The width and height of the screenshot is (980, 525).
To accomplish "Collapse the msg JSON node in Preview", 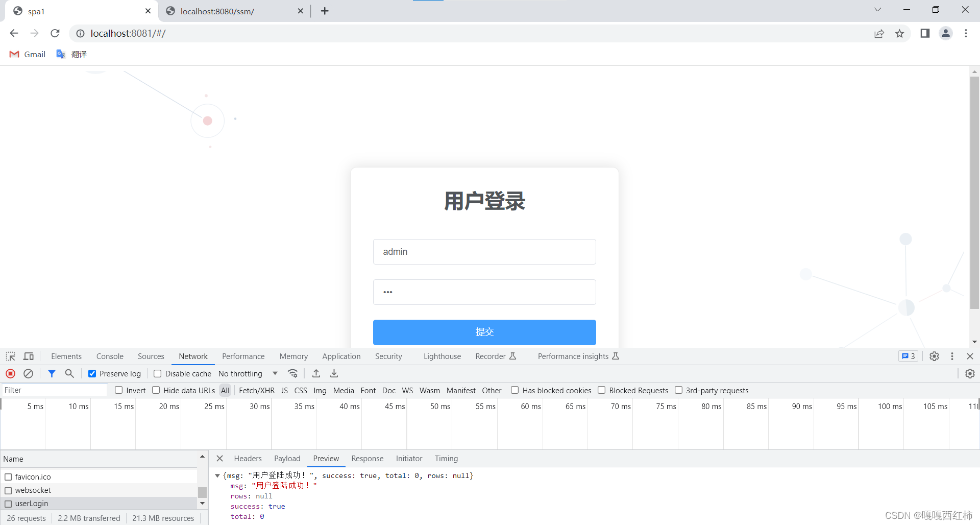I will point(218,475).
